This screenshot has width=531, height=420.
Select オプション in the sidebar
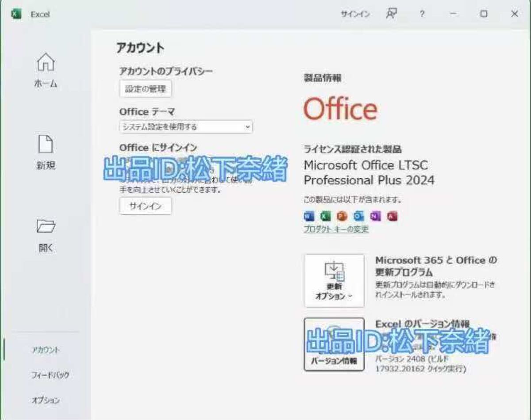pos(46,400)
